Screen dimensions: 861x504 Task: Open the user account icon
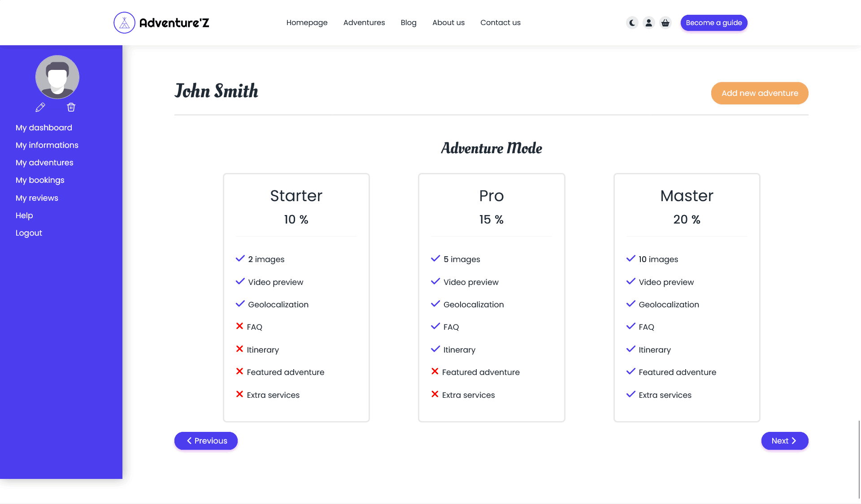(x=648, y=23)
